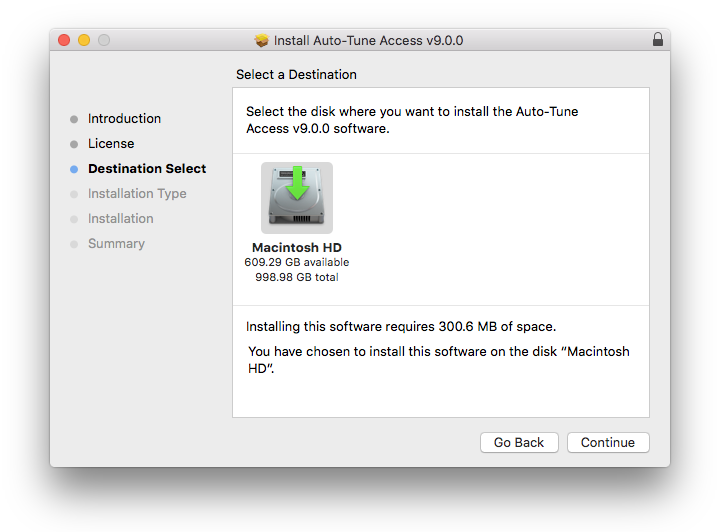Click the Continue button
The image size is (717, 532).
pyautogui.click(x=608, y=442)
